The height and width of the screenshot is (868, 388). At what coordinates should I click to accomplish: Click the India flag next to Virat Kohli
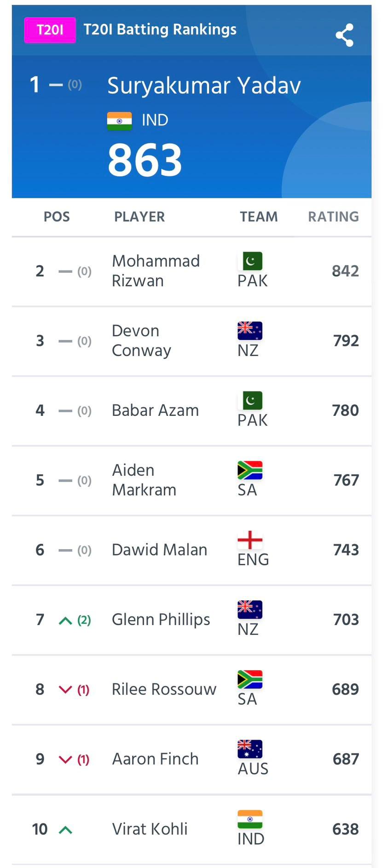click(249, 819)
